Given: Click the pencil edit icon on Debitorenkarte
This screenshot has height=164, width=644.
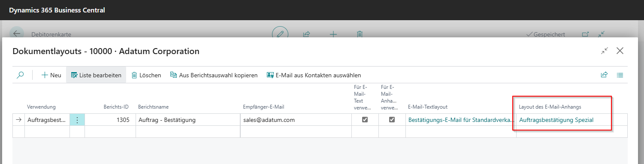Looking at the screenshot, I should point(280,33).
